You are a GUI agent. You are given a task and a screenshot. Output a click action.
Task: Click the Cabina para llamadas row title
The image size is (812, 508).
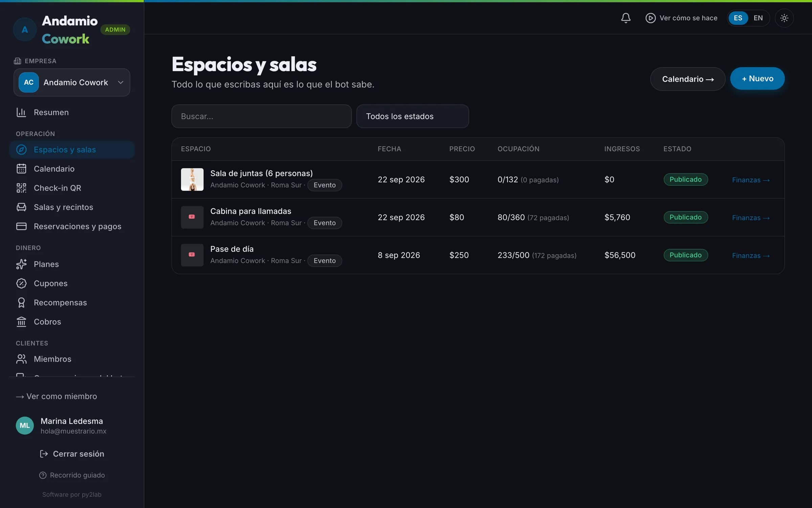click(251, 211)
